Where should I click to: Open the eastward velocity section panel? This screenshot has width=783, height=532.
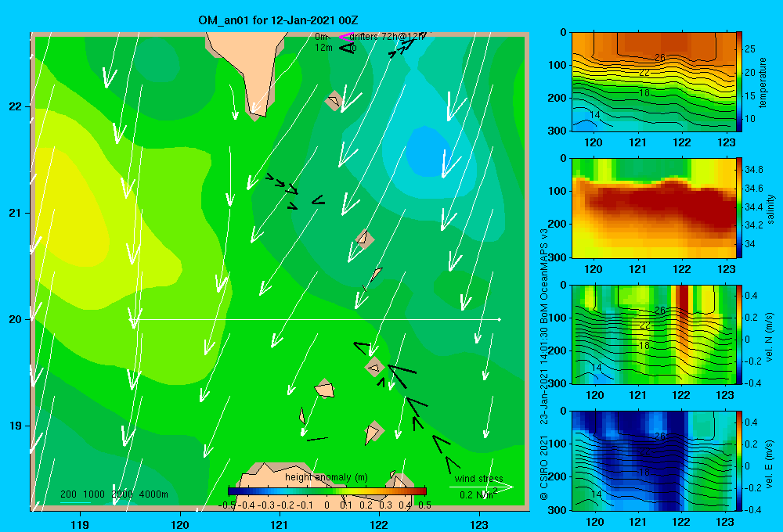[654, 461]
